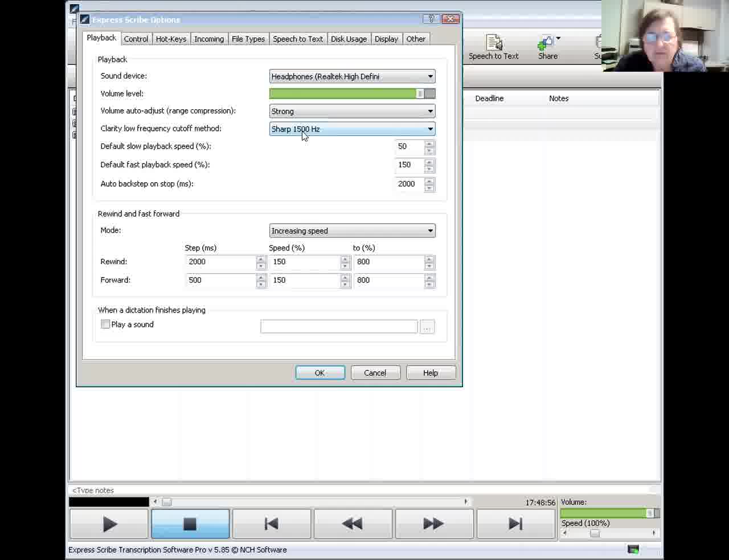Click the Rewind Speed (%) field

(305, 262)
